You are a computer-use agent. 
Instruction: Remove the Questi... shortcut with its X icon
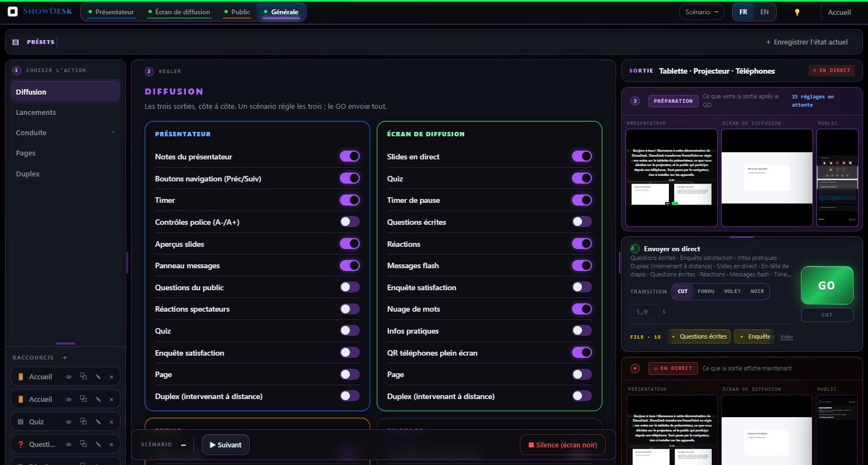point(111,445)
